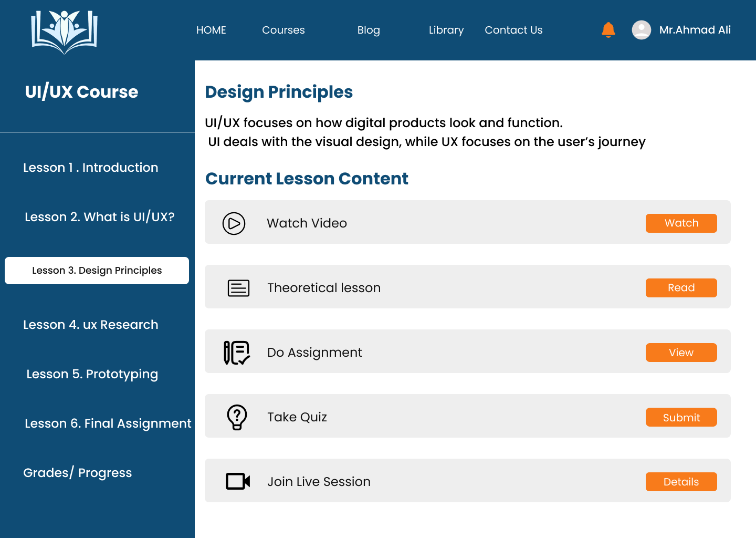This screenshot has height=538, width=756.
Task: Click the orange notification bell icon
Action: pos(608,30)
